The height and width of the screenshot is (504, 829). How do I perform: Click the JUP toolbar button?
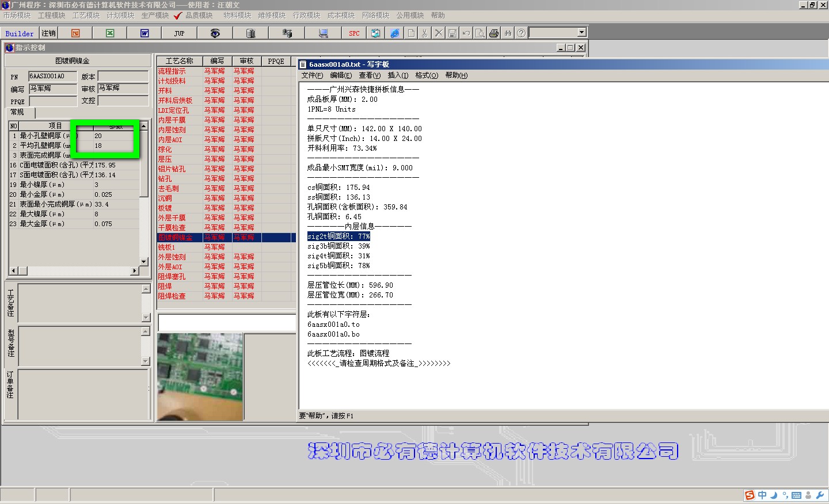179,33
